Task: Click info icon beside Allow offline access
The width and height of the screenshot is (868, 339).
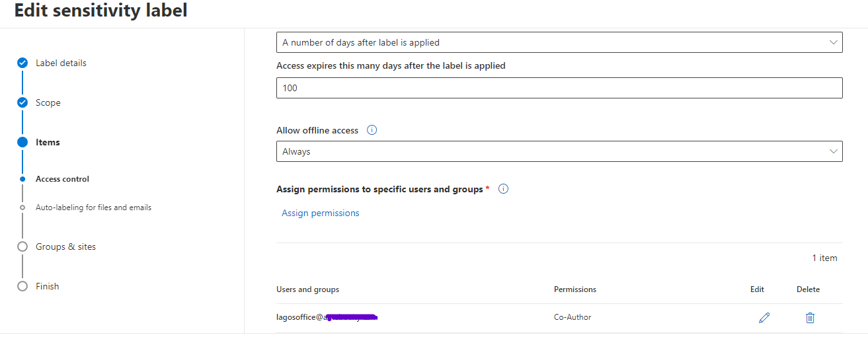Action: coord(372,130)
